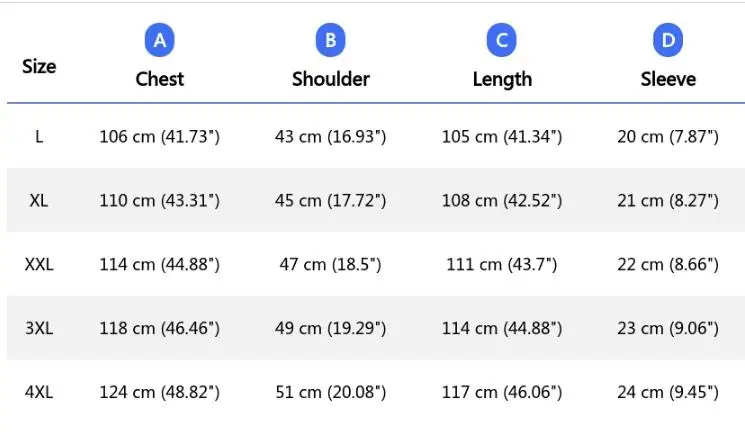Select the Size column header
Image resolution: width=745 pixels, height=439 pixels.
click(39, 67)
